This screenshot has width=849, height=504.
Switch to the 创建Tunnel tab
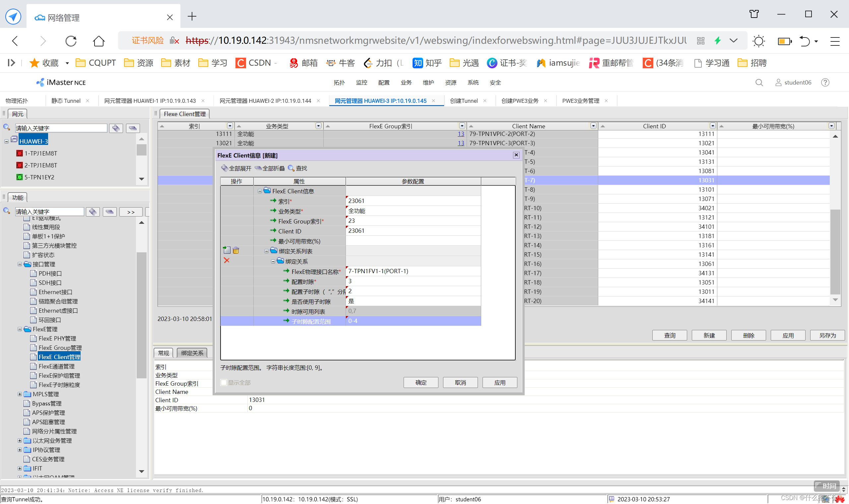(x=464, y=101)
